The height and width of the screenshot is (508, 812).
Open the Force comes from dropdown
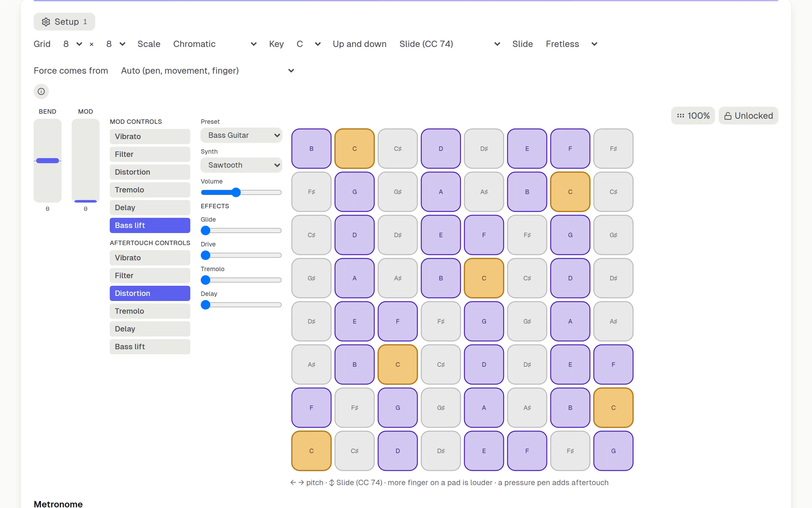208,70
